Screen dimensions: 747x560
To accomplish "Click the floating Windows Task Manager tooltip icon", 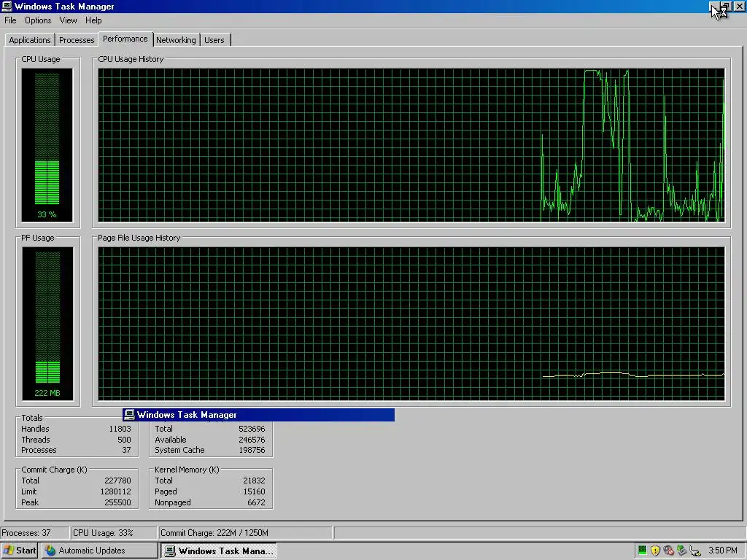I will pyautogui.click(x=129, y=415).
